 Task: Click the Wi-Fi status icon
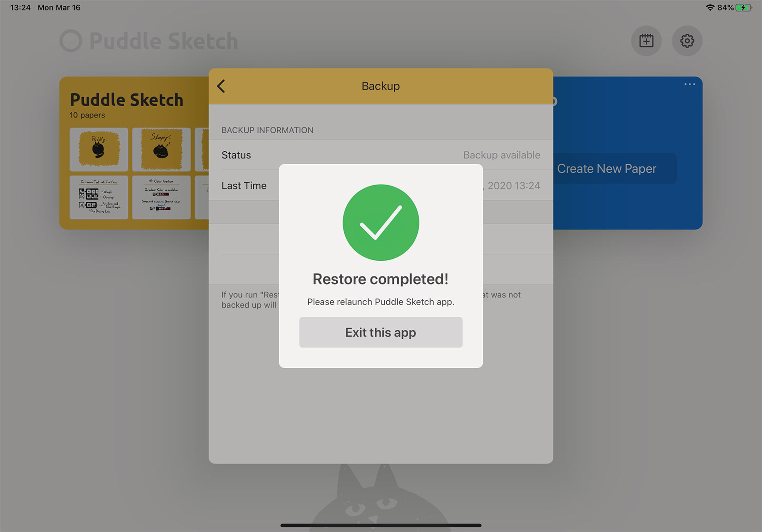tap(710, 8)
